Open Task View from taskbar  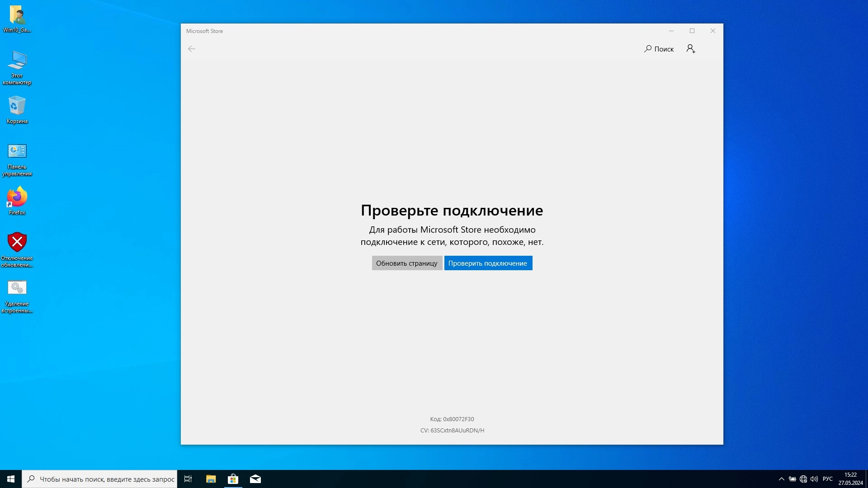pyautogui.click(x=188, y=479)
